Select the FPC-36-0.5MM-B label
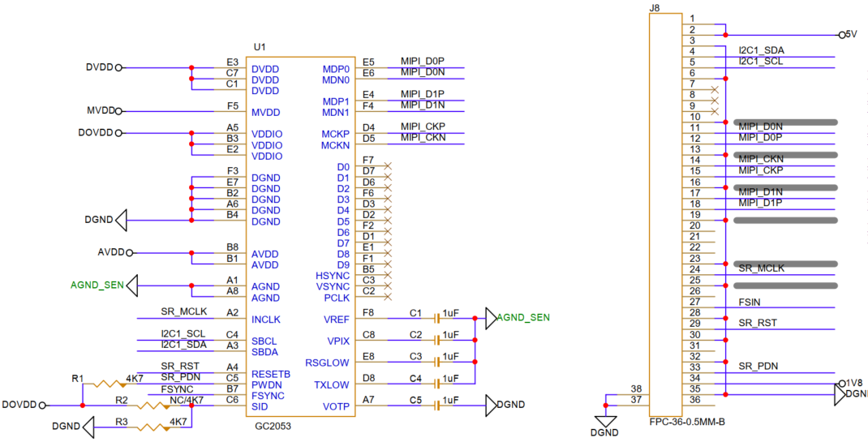Image resolution: width=868 pixels, height=442 pixels. [686, 423]
